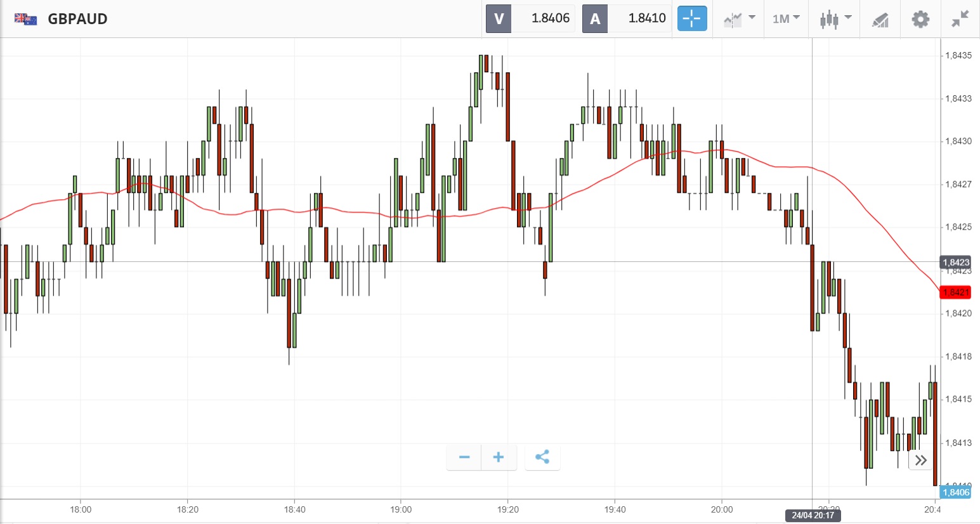Zoom out with the minus button
This screenshot has height=524, width=980.
pos(464,457)
